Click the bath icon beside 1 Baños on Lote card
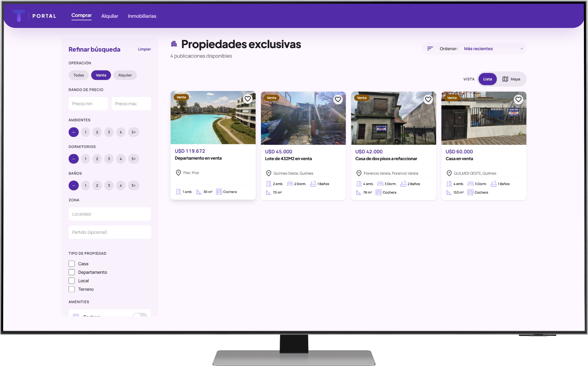The image size is (588, 366). click(313, 184)
